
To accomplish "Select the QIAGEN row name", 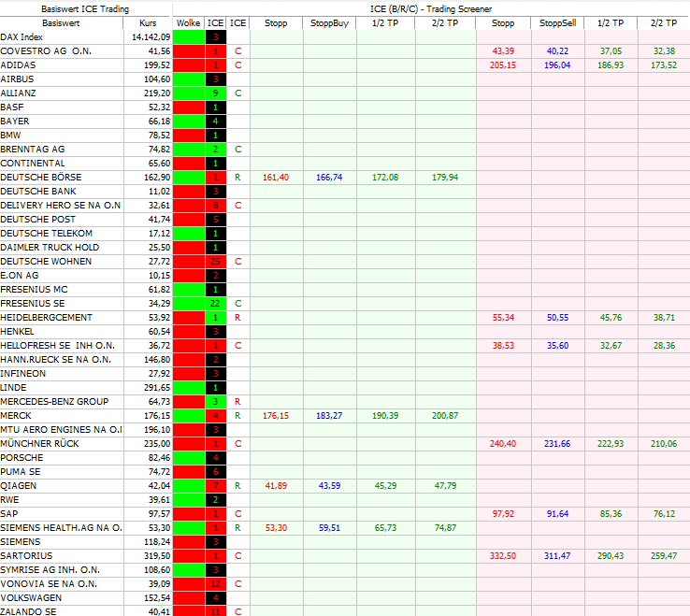I will 19,486.
